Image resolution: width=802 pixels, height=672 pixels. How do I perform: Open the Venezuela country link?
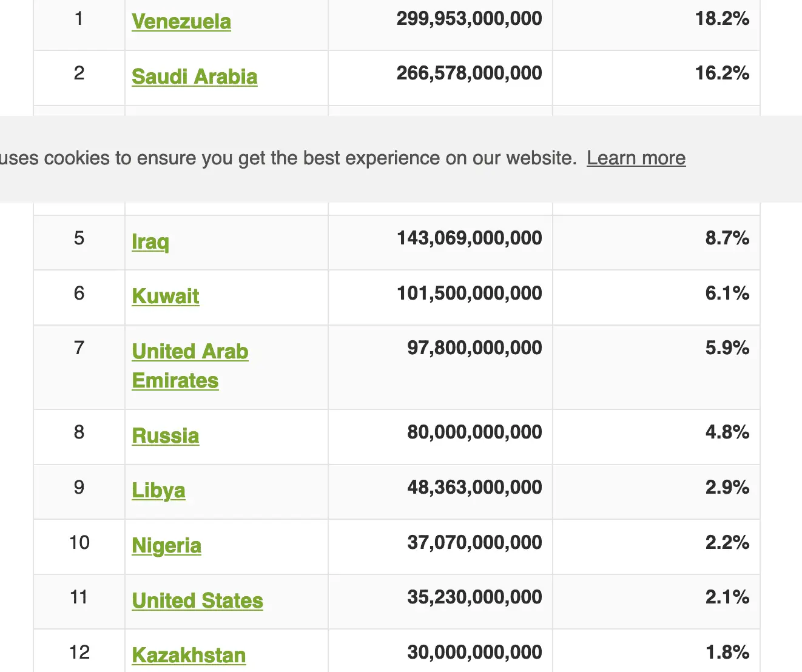pyautogui.click(x=181, y=22)
